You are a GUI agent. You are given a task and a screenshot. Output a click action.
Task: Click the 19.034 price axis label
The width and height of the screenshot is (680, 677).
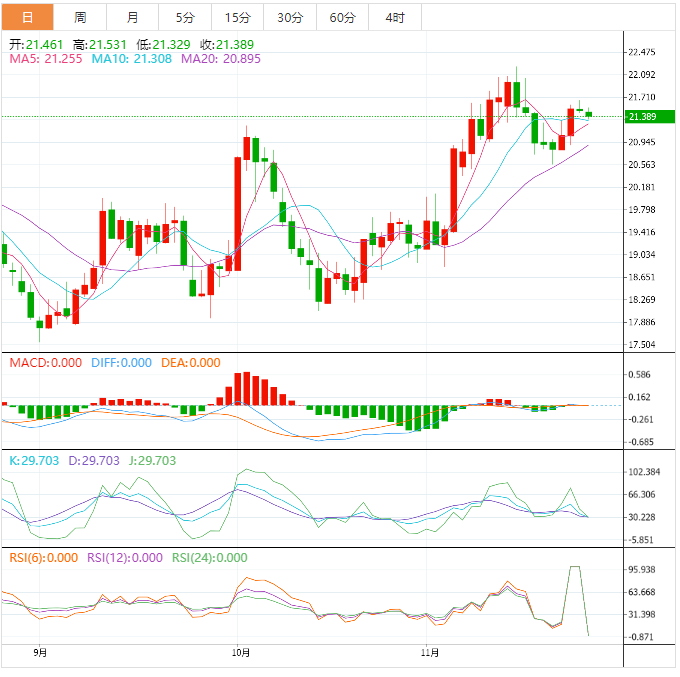click(x=642, y=255)
